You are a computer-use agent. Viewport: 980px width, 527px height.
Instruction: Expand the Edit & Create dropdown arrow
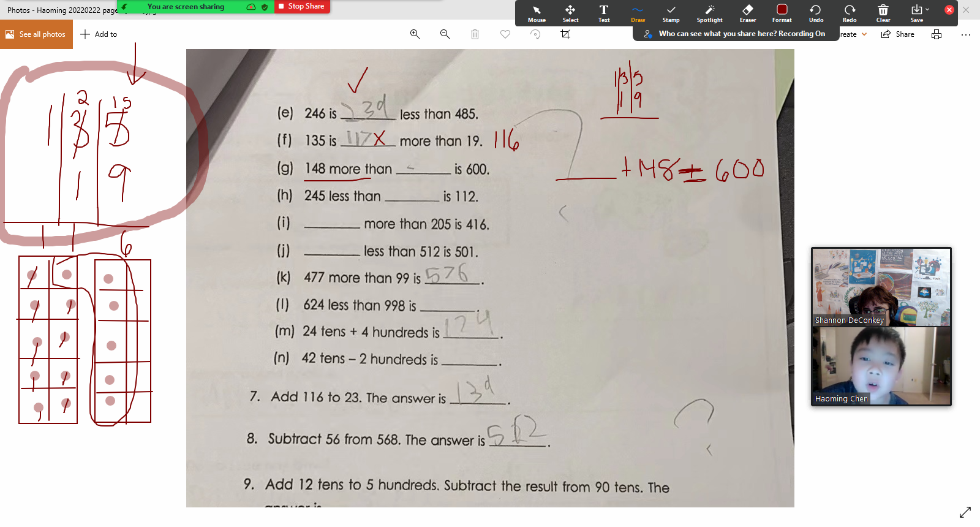(864, 34)
